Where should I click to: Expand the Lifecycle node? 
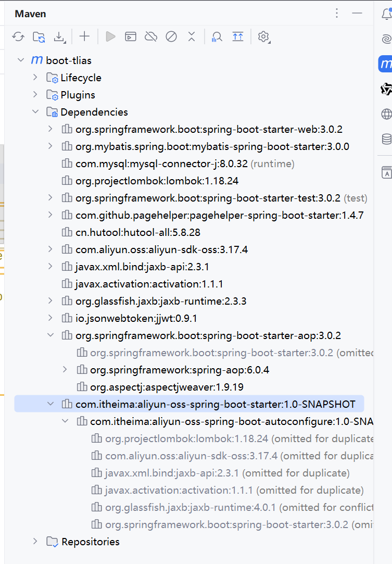click(x=35, y=77)
